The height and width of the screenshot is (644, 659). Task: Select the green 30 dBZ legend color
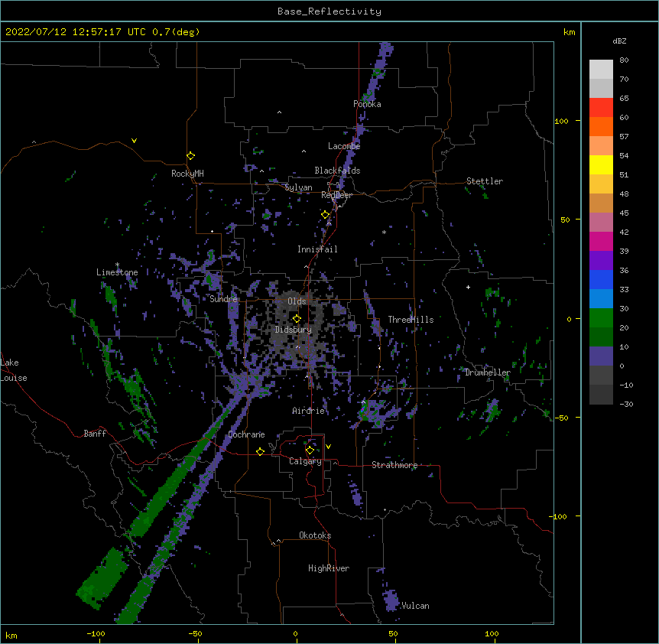(x=601, y=318)
